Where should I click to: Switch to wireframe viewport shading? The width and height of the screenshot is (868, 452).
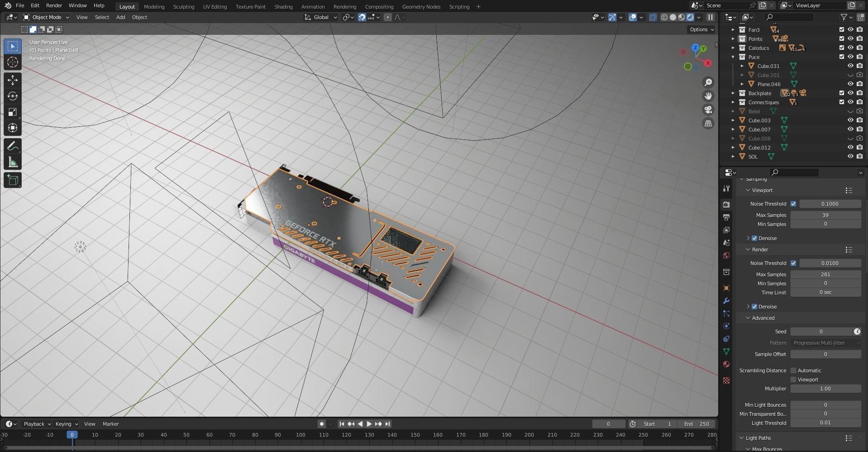(x=664, y=17)
